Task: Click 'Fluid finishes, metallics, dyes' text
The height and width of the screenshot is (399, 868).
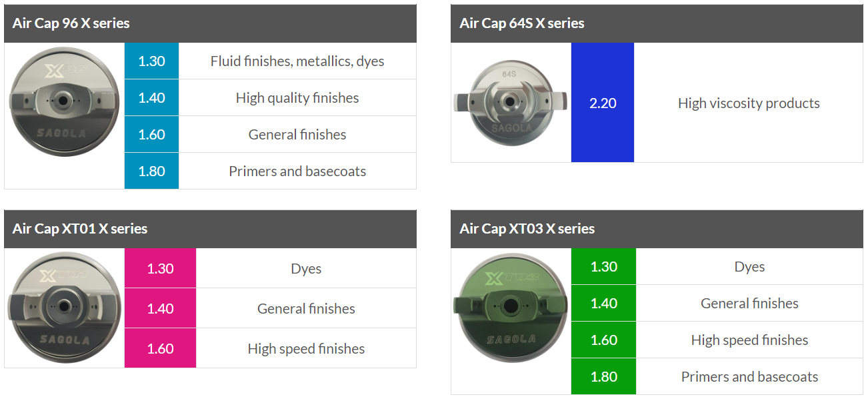Action: [x=297, y=61]
